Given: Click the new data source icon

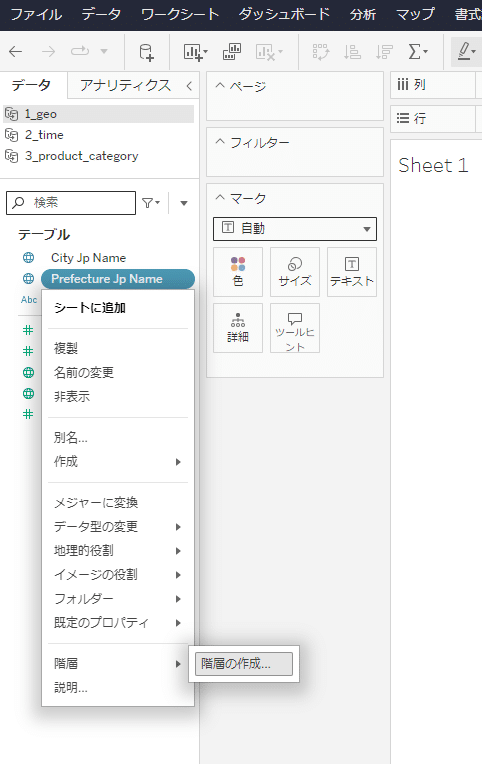Looking at the screenshot, I should coord(146,52).
